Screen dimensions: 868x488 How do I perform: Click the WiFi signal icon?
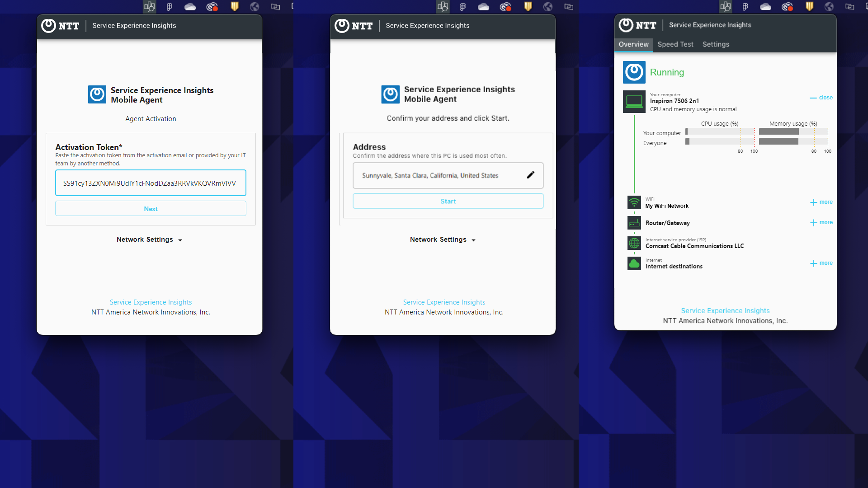[x=634, y=202]
